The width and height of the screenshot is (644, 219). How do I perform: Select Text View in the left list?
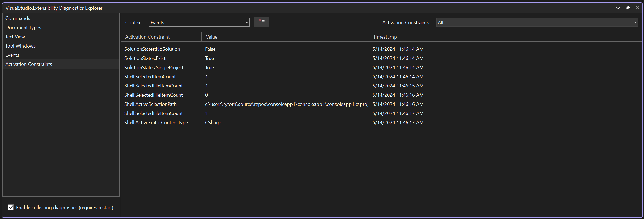[x=61, y=37]
